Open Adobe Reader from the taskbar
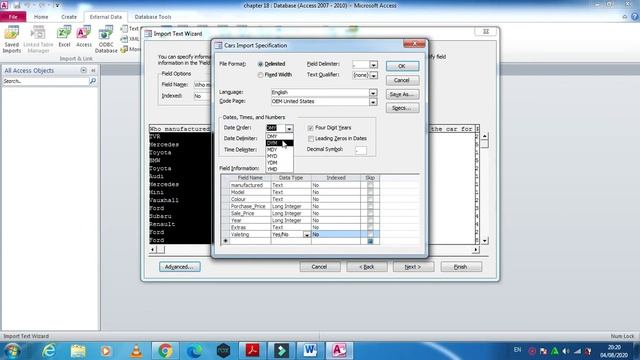 click(252, 351)
